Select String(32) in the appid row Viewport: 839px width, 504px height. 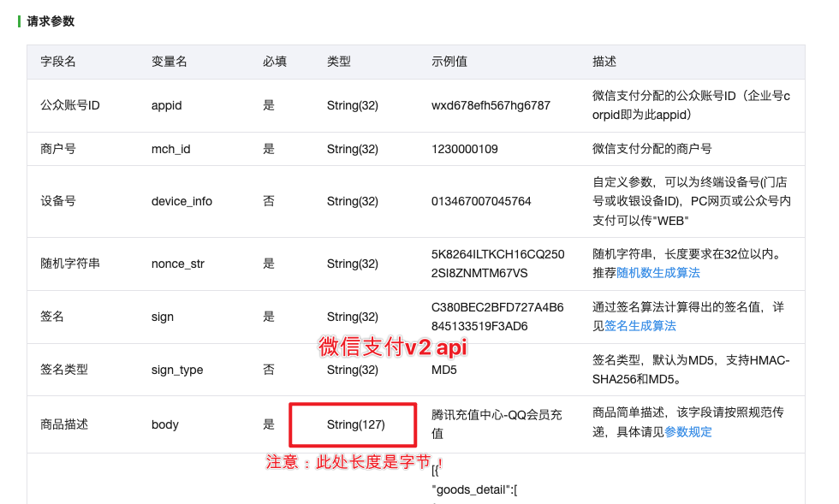(353, 105)
